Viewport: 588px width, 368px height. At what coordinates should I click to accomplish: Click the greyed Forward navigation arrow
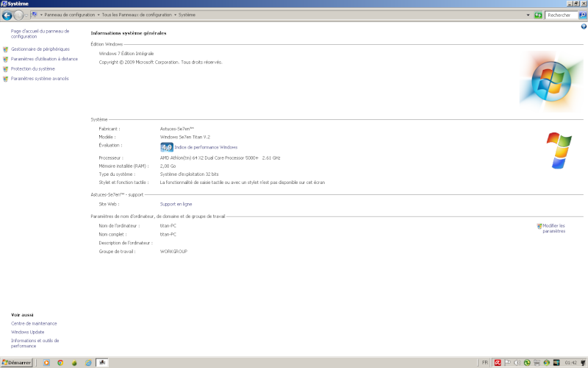tap(18, 15)
